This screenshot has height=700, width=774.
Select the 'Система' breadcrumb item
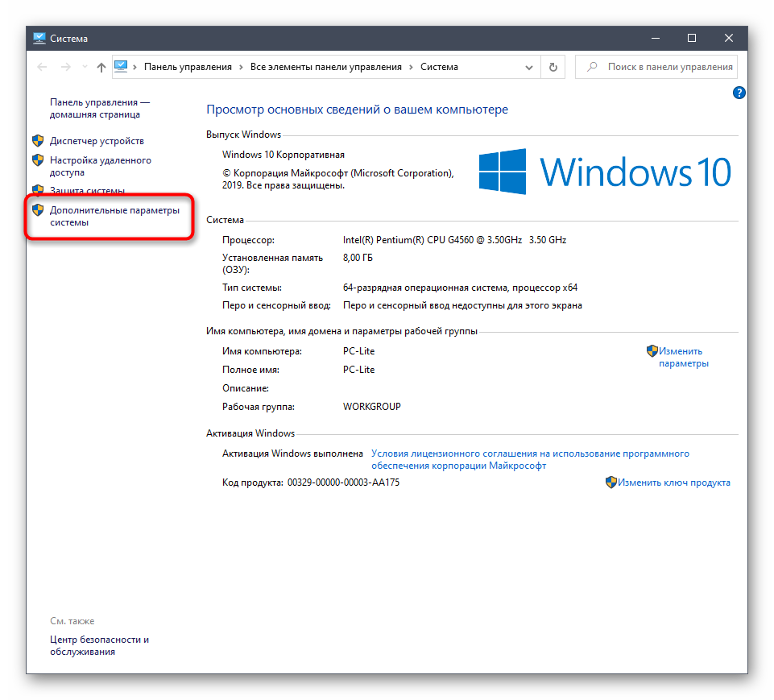pyautogui.click(x=439, y=68)
